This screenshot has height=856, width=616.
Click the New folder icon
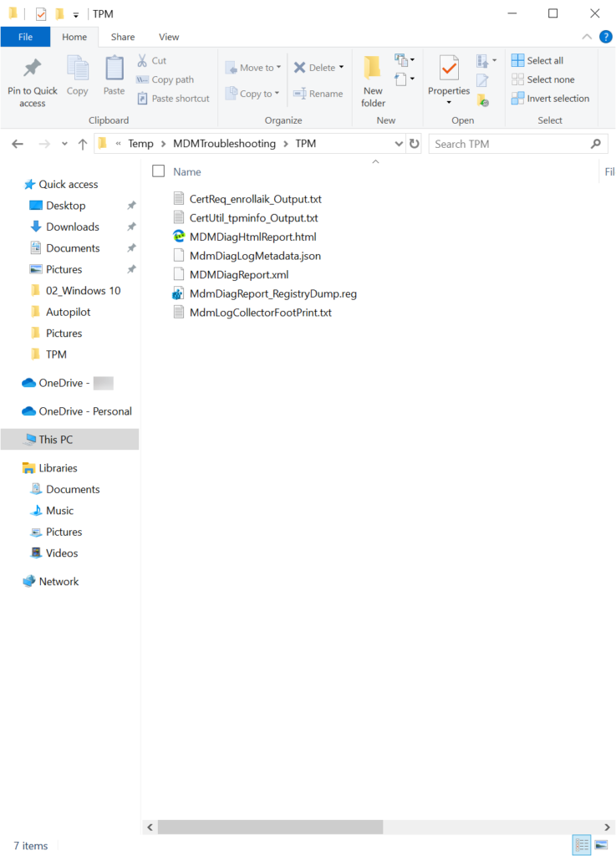click(x=373, y=68)
